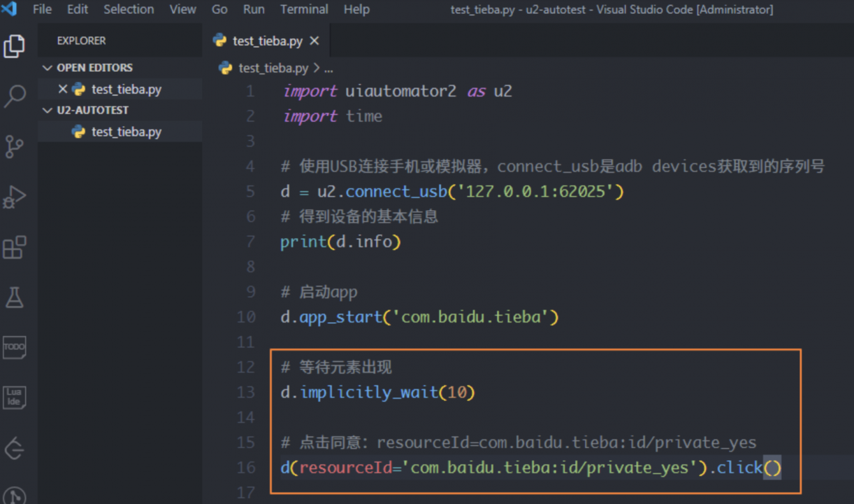Open the Lua IDE activity icon
854x504 pixels.
pyautogui.click(x=15, y=397)
